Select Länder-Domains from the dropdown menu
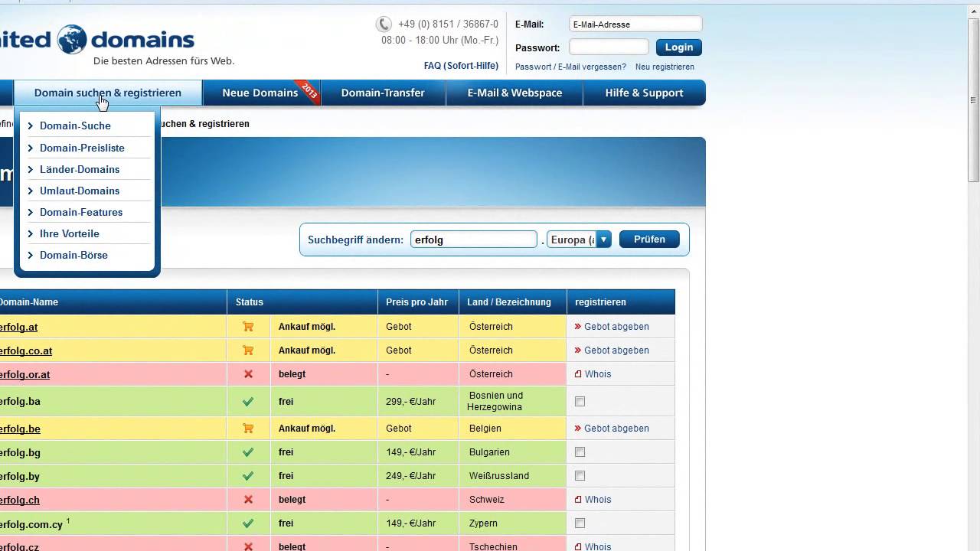Screen dimensions: 980x551 click(x=80, y=169)
